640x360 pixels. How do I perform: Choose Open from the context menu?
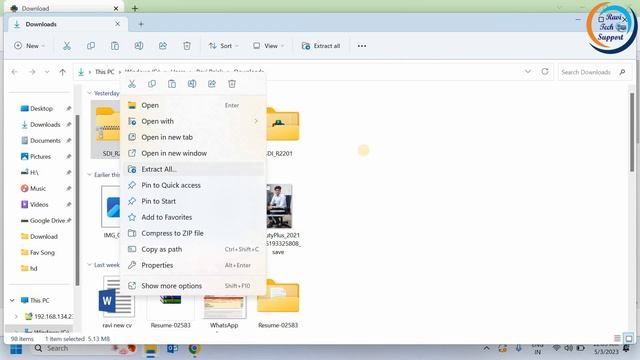(193, 105)
